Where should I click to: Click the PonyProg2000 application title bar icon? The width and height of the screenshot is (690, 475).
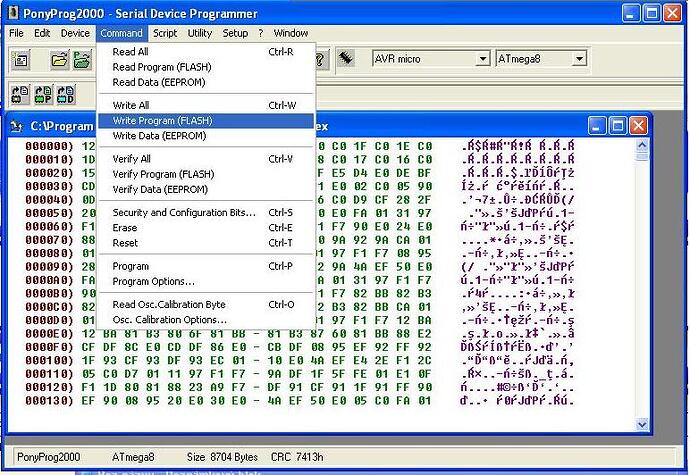coord(14,13)
